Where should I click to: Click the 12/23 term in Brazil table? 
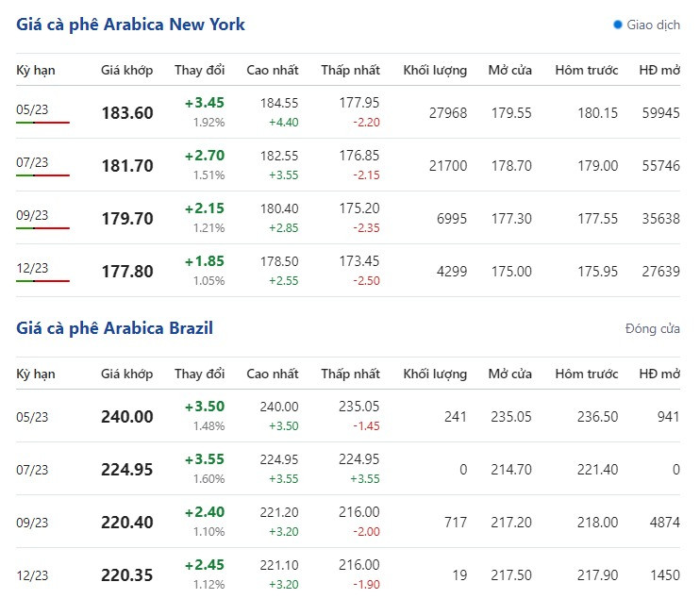pos(32,574)
